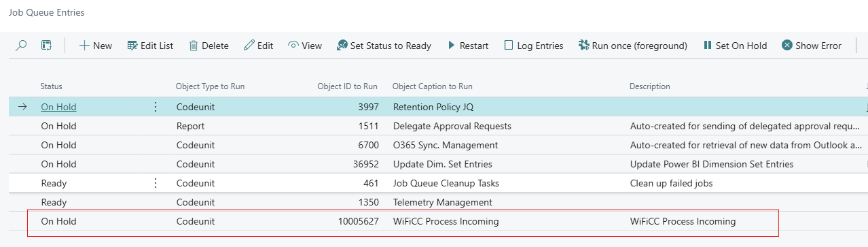
Task: Click Set Status to Ready
Action: (384, 46)
